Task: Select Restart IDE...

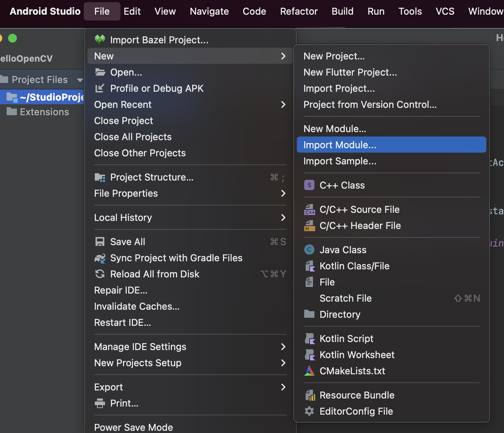Action: (190, 323)
